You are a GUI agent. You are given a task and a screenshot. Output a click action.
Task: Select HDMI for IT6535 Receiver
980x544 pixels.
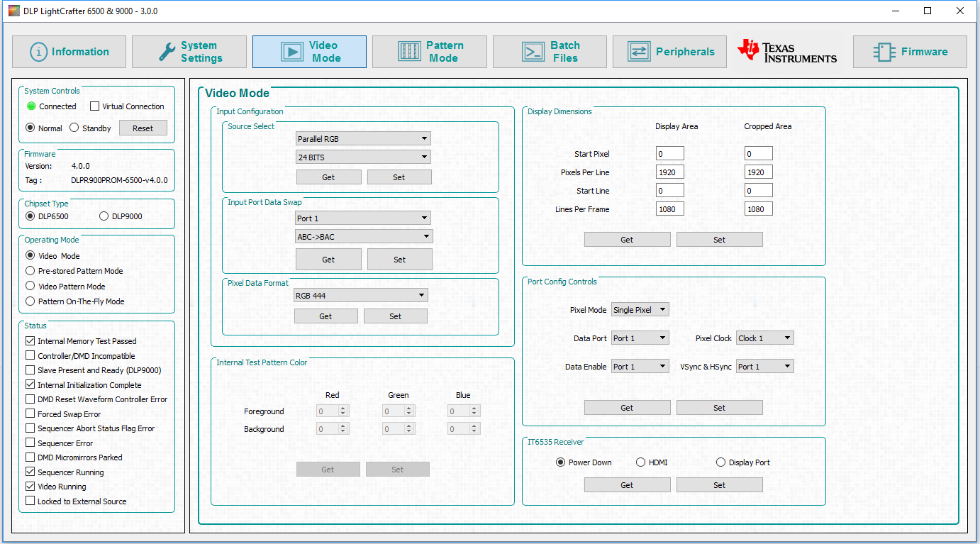tap(641, 462)
